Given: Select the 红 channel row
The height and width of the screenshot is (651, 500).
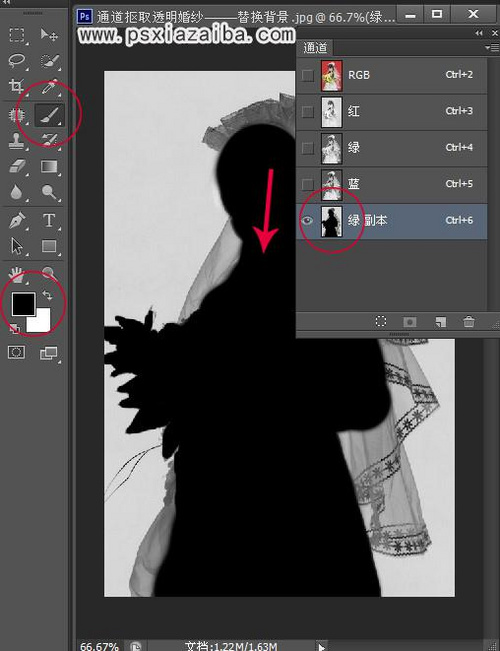Looking at the screenshot, I should click(392, 111).
